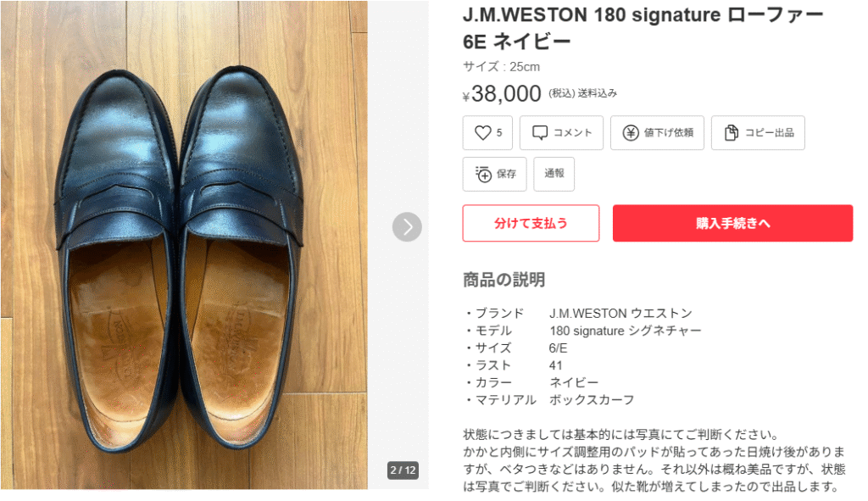
Task: Click the 商品の説明 heading
Action: 504,280
